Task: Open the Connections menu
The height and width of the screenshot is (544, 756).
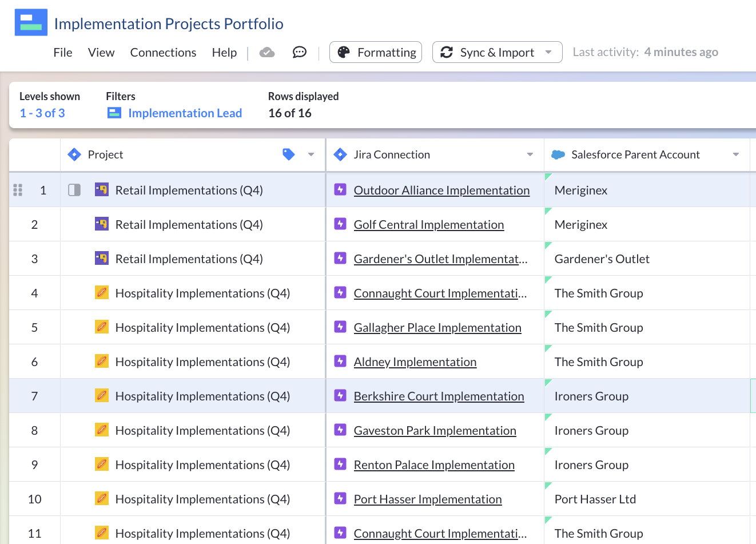Action: tap(163, 52)
